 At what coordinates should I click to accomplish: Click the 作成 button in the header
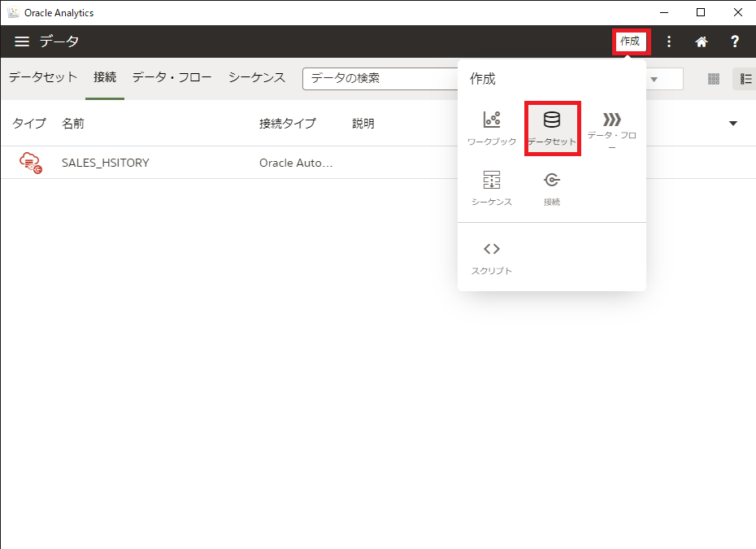click(x=631, y=41)
